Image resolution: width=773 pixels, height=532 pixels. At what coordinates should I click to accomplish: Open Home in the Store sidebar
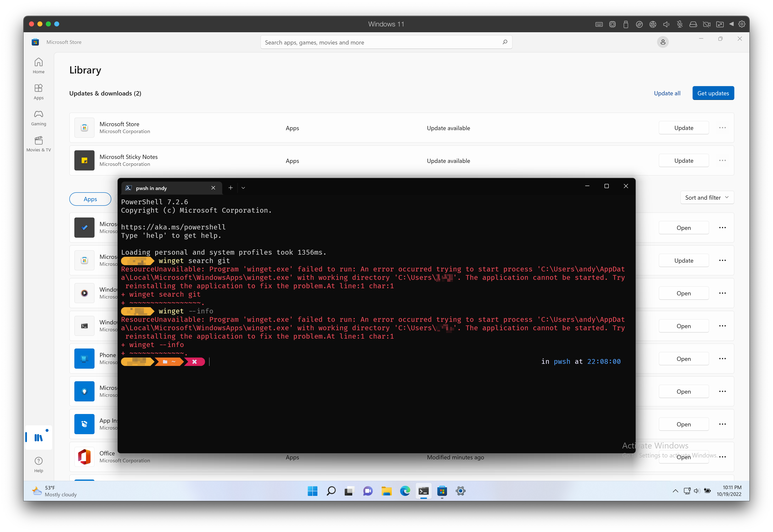pyautogui.click(x=38, y=65)
